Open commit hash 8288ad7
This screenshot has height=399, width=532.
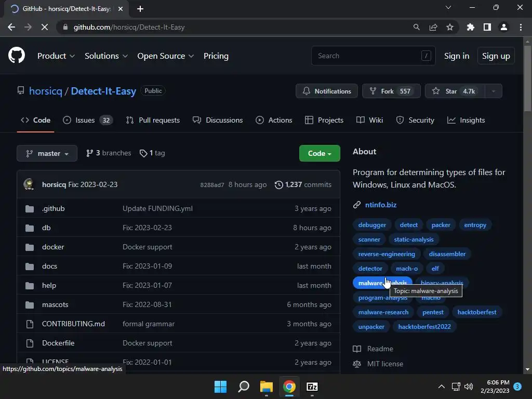(212, 185)
